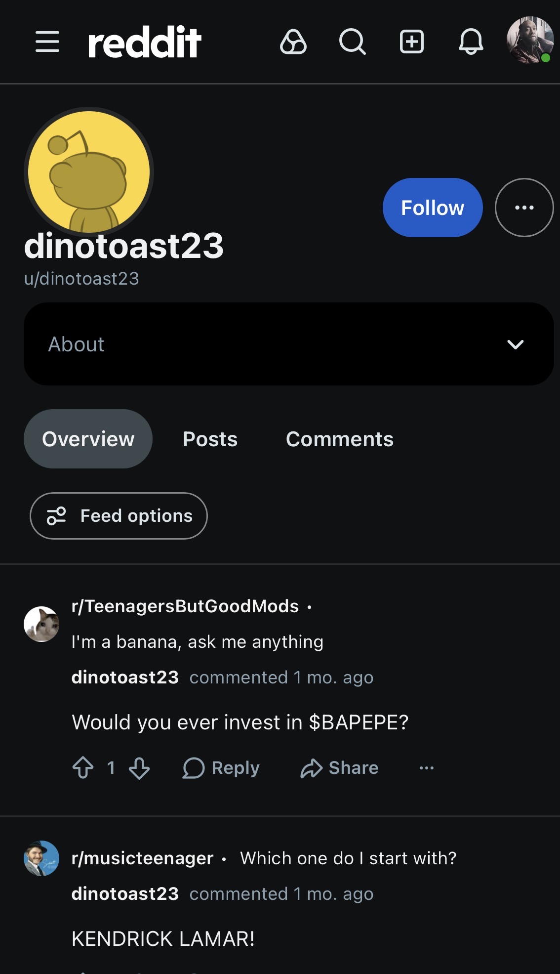Follow dinotoast23

[x=433, y=208]
